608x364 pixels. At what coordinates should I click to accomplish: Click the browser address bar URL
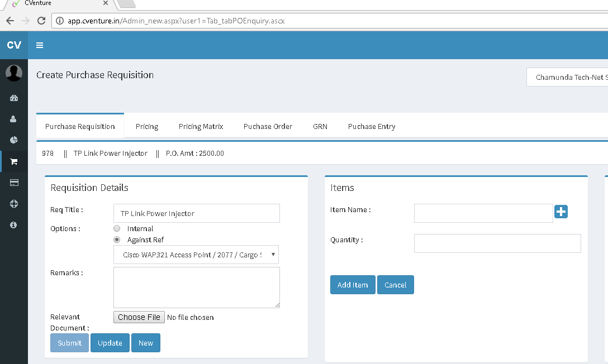[176, 21]
